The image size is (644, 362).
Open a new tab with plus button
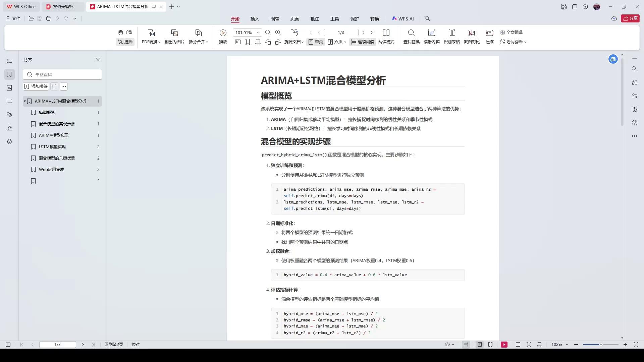point(172,6)
